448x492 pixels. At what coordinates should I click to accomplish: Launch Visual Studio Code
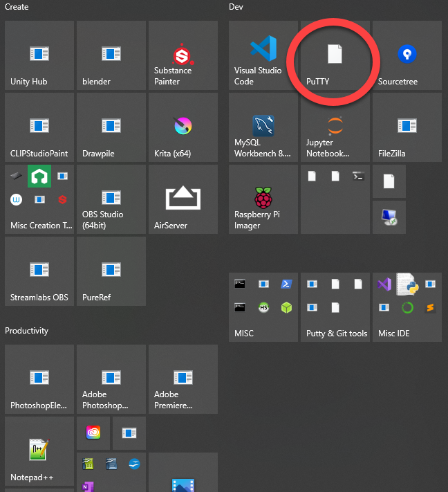[263, 55]
